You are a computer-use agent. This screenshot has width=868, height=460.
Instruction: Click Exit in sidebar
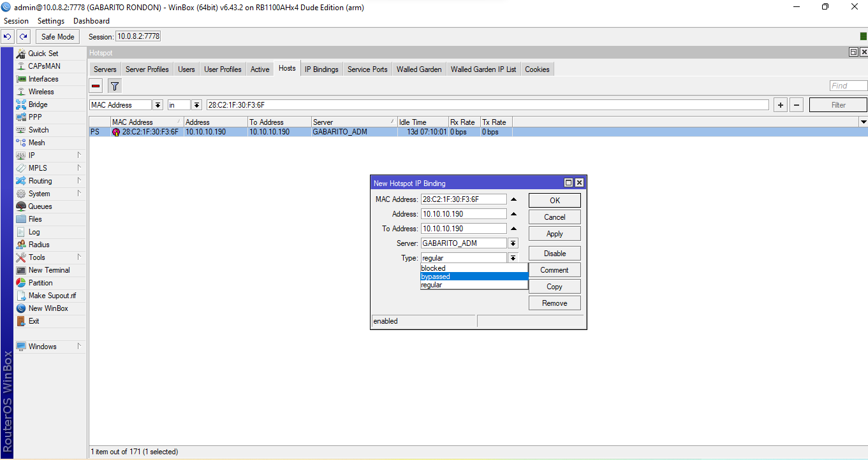pyautogui.click(x=50, y=321)
